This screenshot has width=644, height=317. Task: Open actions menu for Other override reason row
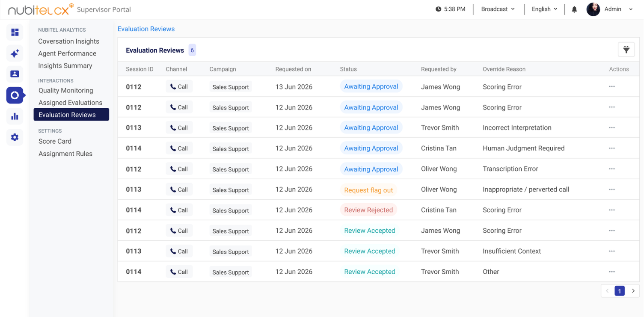click(x=612, y=272)
